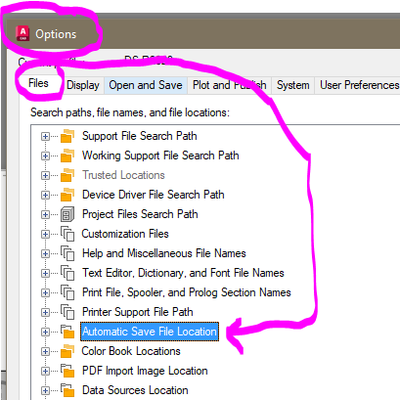Click folder icon beside Trusted Locations

[x=67, y=175]
